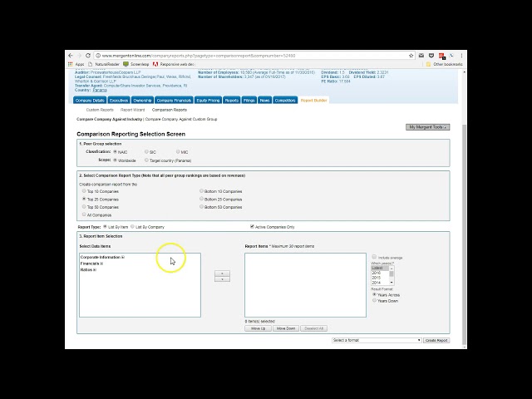Open the Filings tab
532x399 pixels.
coord(249,101)
